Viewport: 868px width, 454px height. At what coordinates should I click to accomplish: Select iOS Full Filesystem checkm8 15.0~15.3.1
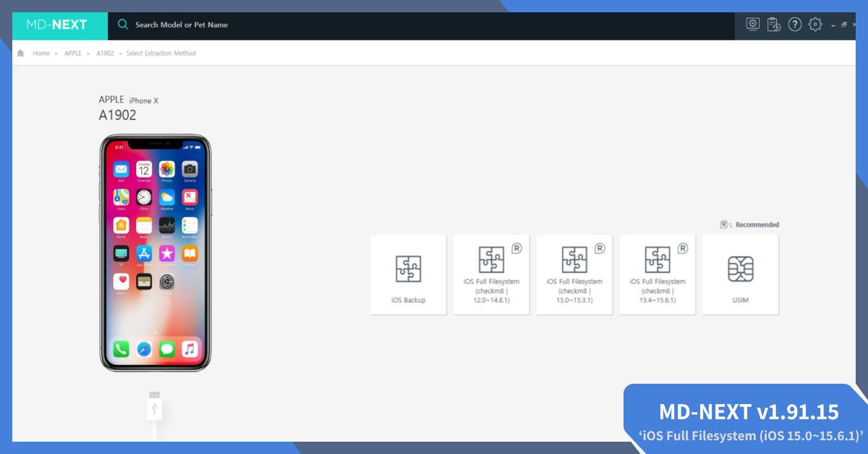574,274
